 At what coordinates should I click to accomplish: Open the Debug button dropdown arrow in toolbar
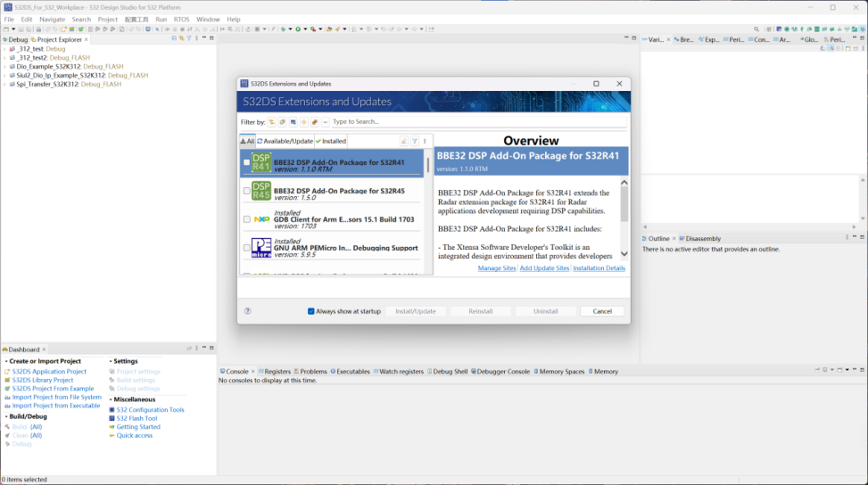pos(290,29)
